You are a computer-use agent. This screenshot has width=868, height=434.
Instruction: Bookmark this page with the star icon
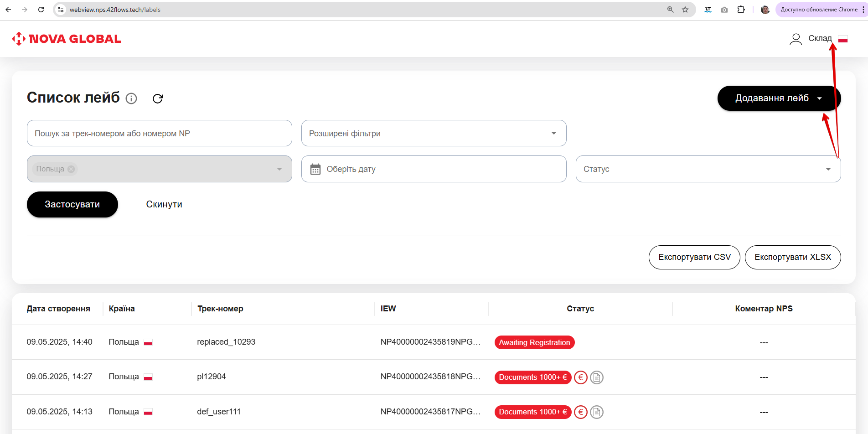tap(685, 10)
